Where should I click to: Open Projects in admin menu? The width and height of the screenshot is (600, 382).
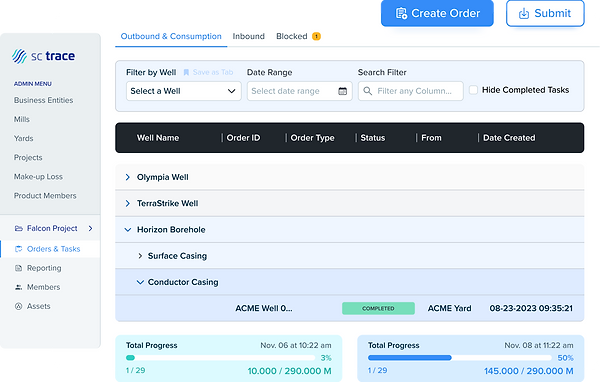28,158
